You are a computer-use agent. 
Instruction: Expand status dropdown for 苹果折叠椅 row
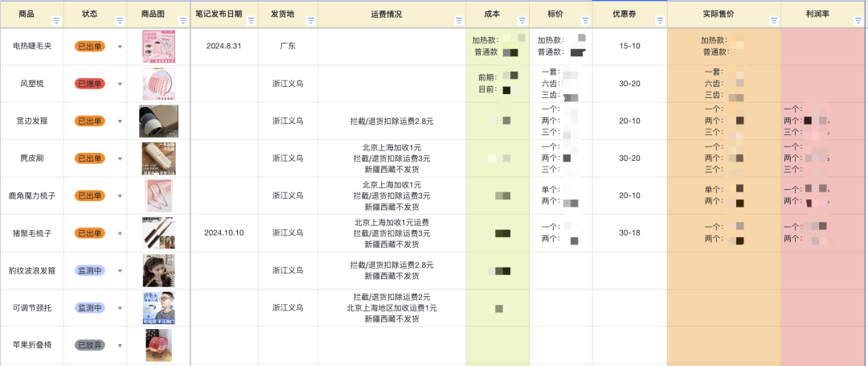(120, 346)
